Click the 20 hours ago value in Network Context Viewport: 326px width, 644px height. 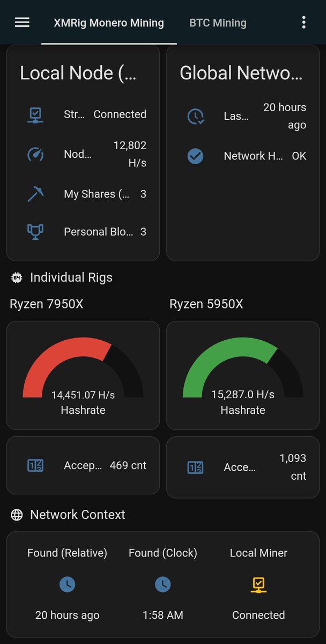click(67, 616)
